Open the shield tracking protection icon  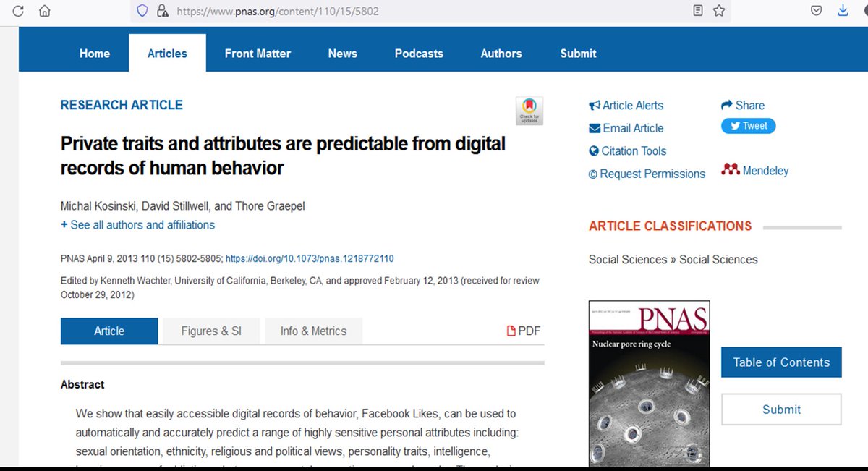pyautogui.click(x=142, y=11)
